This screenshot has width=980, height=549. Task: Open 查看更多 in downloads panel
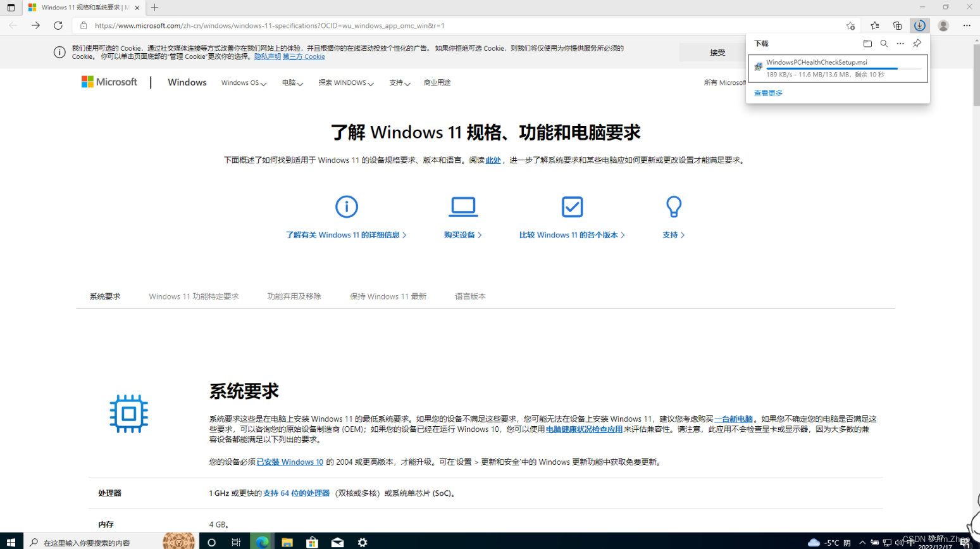click(x=768, y=93)
